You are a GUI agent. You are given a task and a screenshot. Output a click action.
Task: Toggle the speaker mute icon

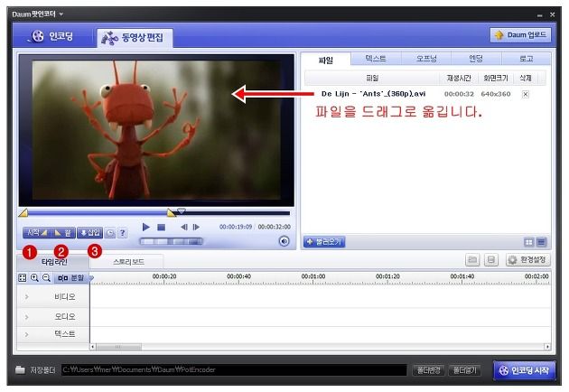click(x=284, y=241)
